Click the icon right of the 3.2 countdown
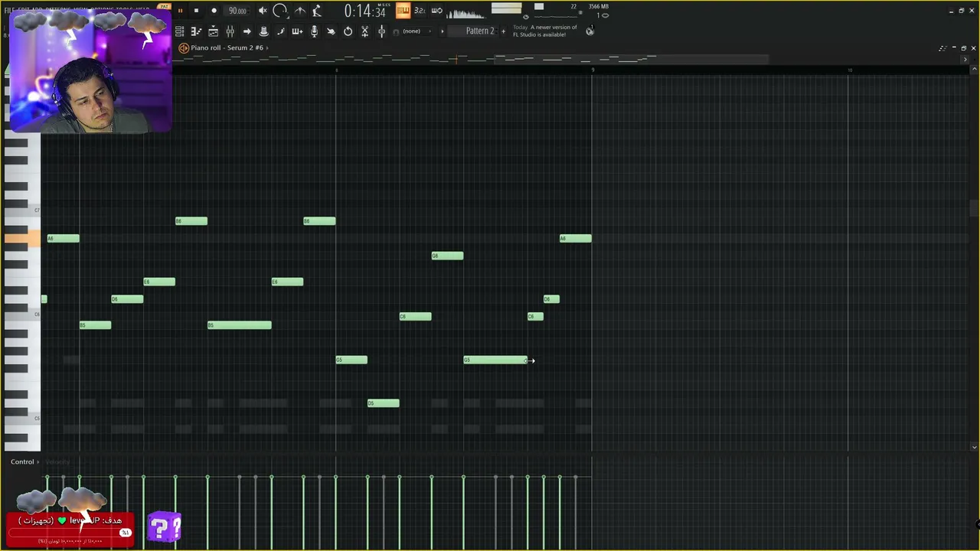This screenshot has height=551, width=980. (x=436, y=11)
